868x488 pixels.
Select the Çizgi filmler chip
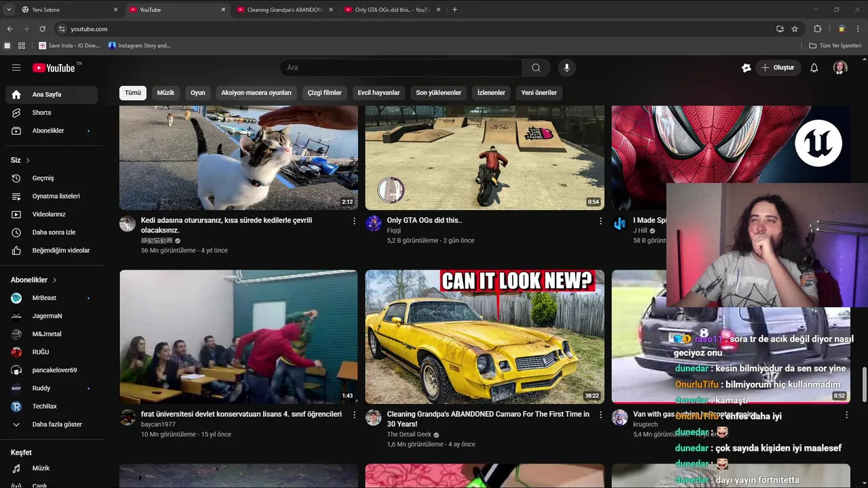tap(325, 93)
